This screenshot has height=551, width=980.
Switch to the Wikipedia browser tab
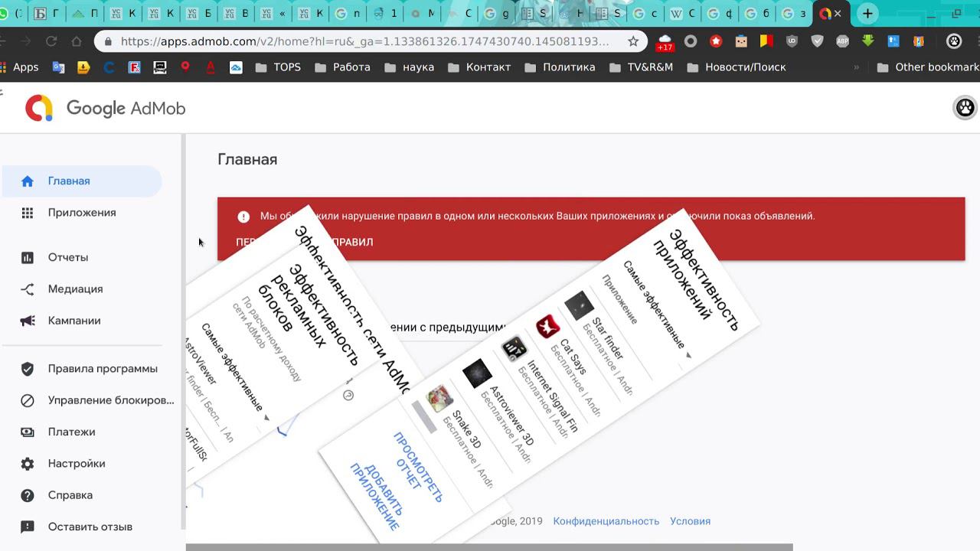coord(684,14)
